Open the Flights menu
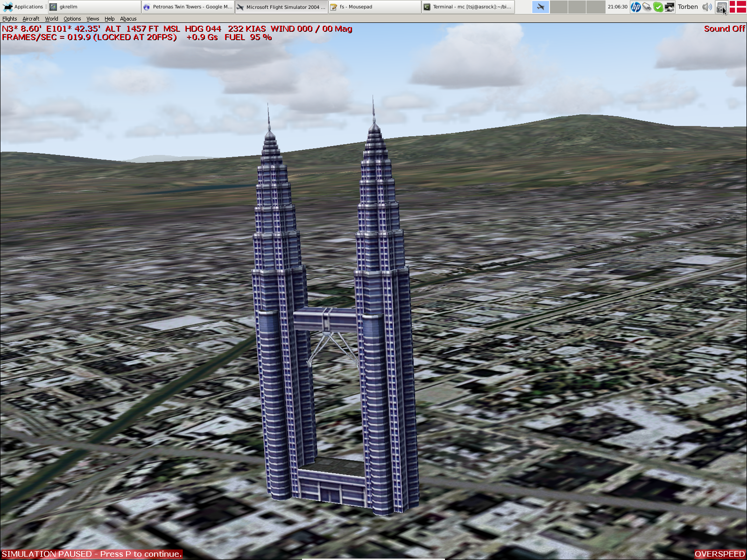Screen dimensions: 747x560 (x=9, y=19)
